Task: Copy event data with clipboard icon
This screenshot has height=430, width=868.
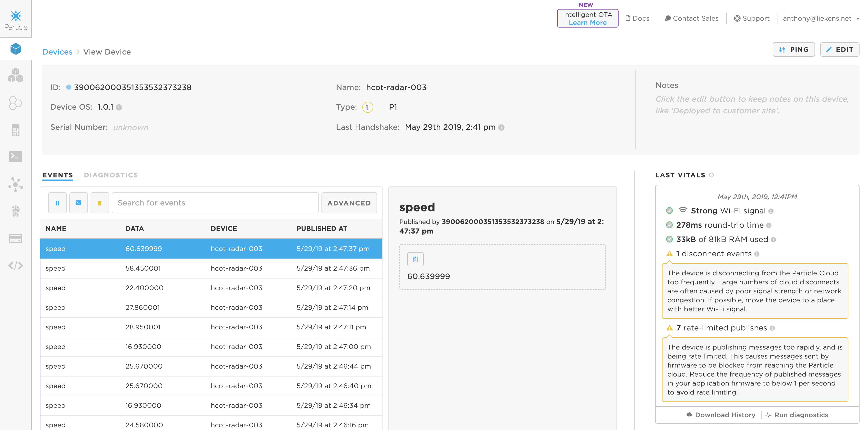Action: coord(415,259)
